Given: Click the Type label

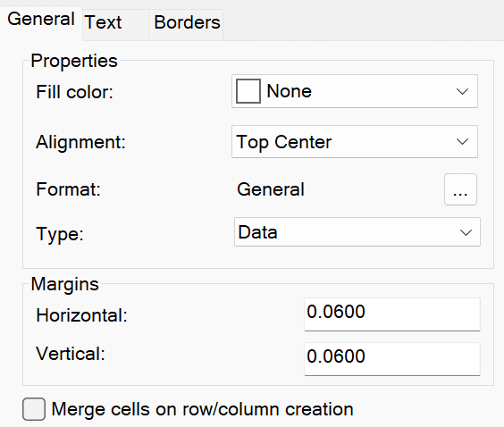Looking at the screenshot, I should pyautogui.click(x=60, y=234).
